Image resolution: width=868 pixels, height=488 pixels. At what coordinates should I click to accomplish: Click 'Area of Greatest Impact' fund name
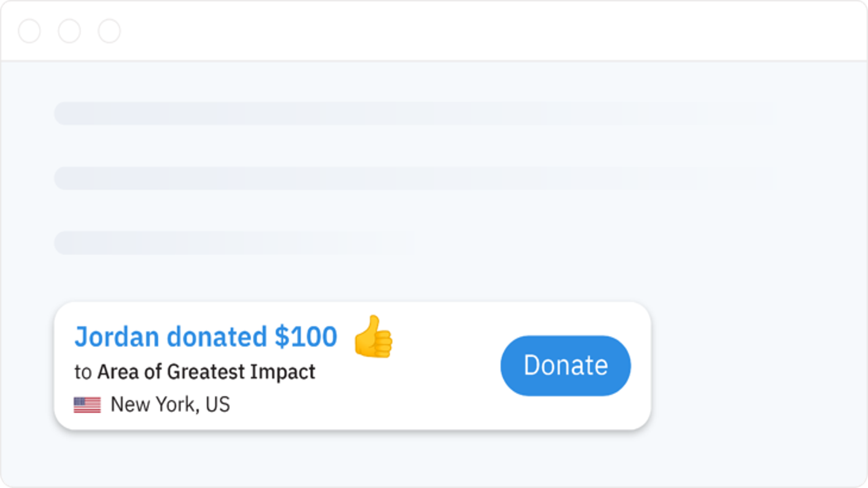pos(206,371)
